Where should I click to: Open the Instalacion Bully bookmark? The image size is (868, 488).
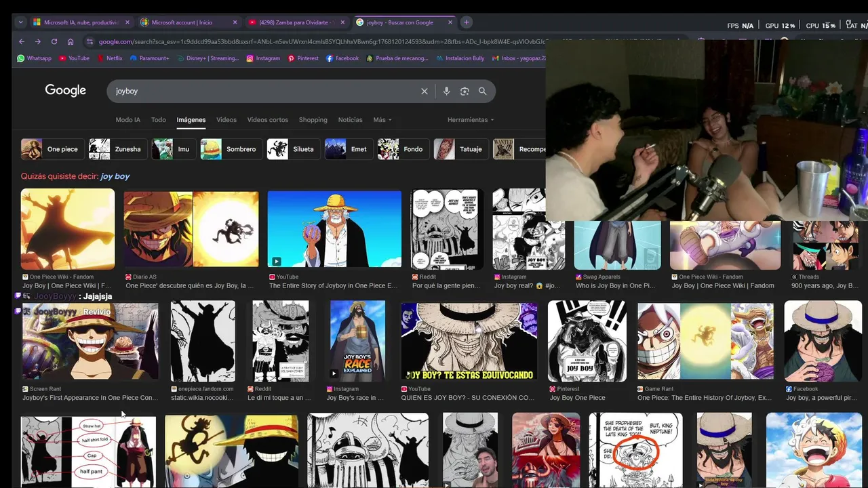[x=460, y=58]
